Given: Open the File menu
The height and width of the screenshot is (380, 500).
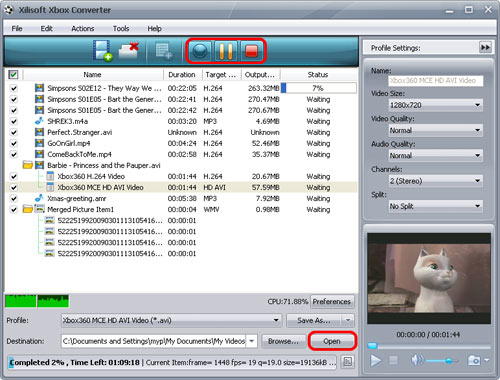Looking at the screenshot, I should 17,28.
